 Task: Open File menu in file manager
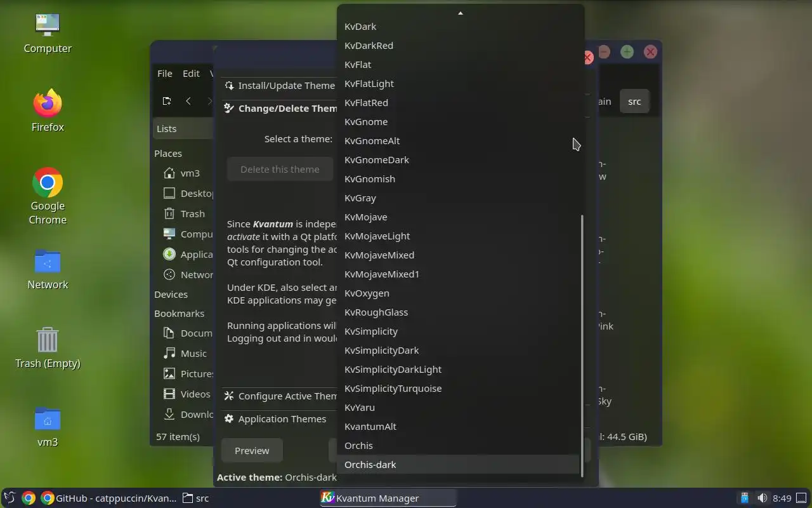165,74
